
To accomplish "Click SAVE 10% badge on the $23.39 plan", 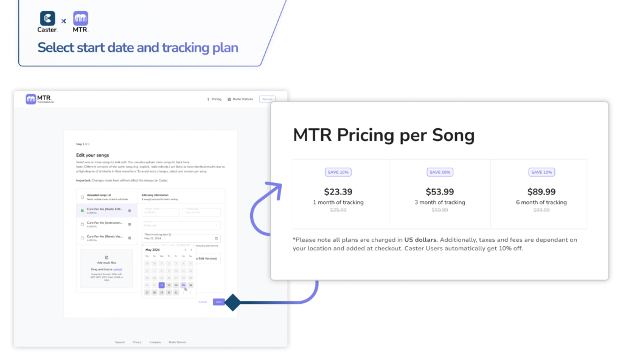I will click(338, 172).
